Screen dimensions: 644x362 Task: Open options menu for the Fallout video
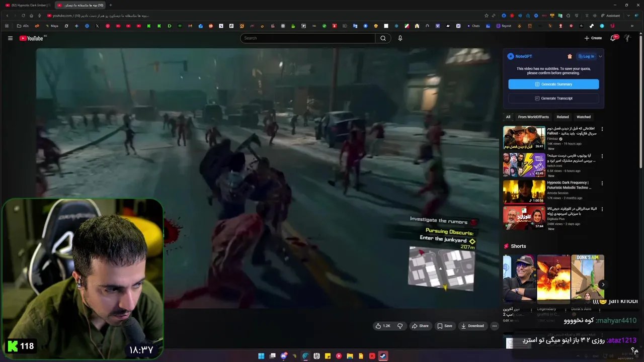pos(602,129)
